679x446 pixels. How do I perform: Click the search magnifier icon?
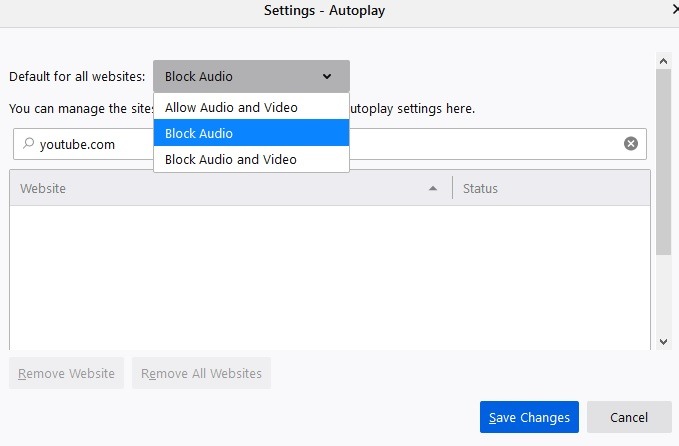29,143
